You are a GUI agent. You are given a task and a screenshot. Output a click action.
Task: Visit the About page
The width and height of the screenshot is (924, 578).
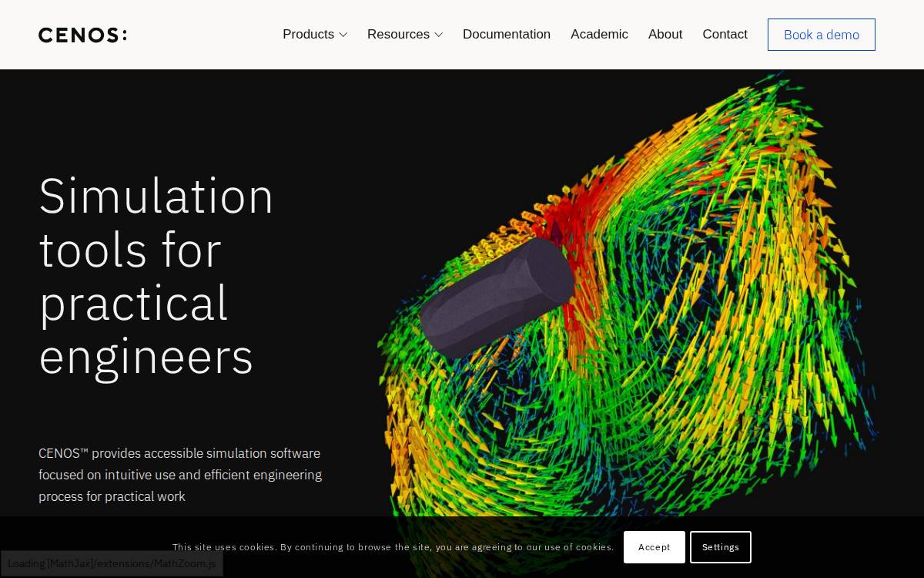pyautogui.click(x=665, y=35)
